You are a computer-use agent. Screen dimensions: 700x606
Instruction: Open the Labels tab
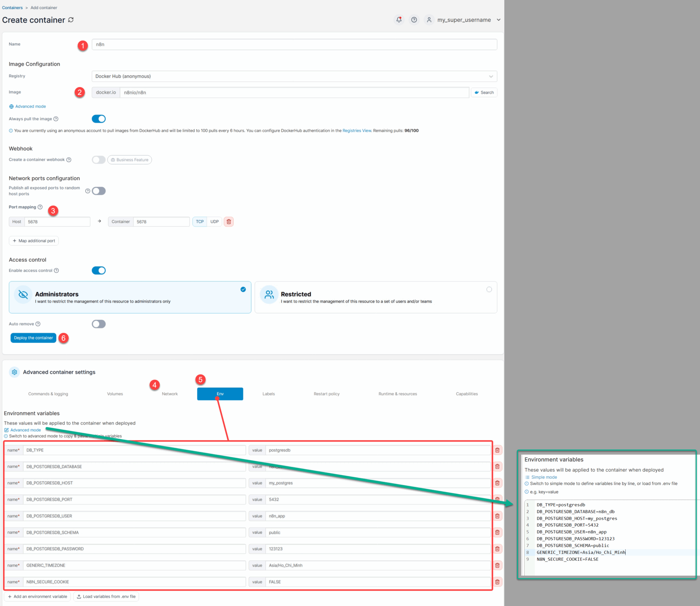click(x=269, y=394)
